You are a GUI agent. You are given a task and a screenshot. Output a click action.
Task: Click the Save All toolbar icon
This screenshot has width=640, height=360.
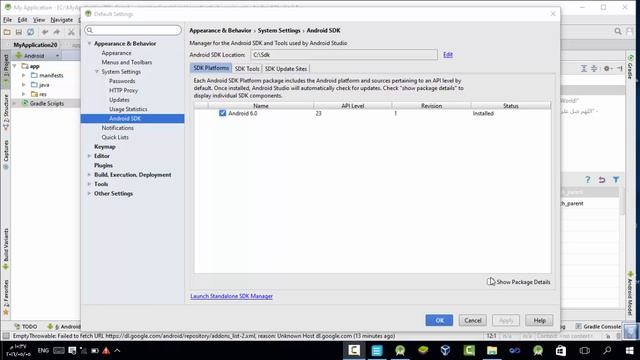click(x=19, y=32)
